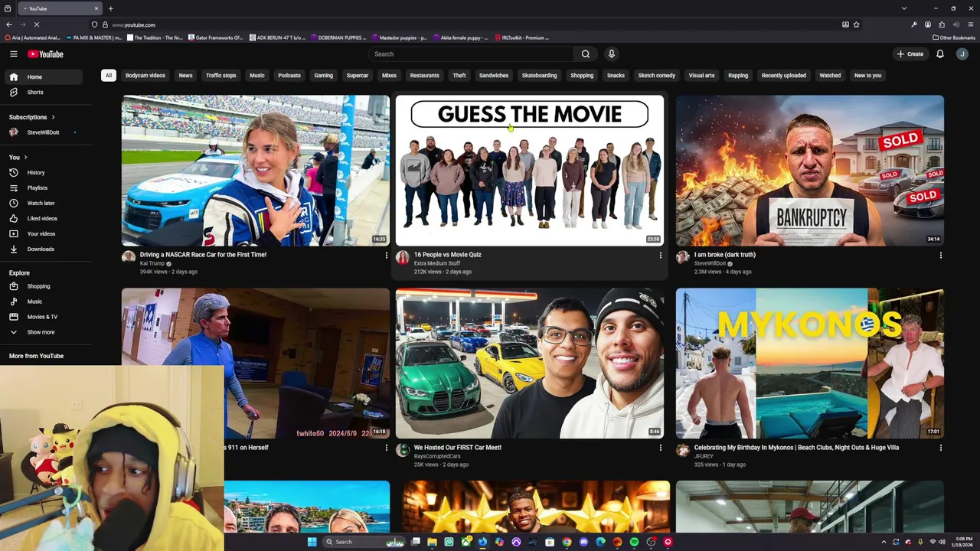Open the browser tab list dropdown
The height and width of the screenshot is (551, 980).
click(904, 8)
